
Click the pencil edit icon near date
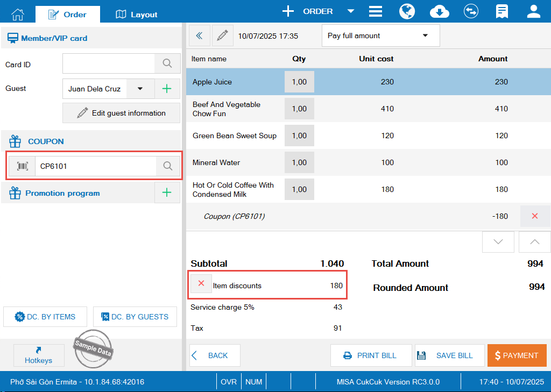(222, 35)
